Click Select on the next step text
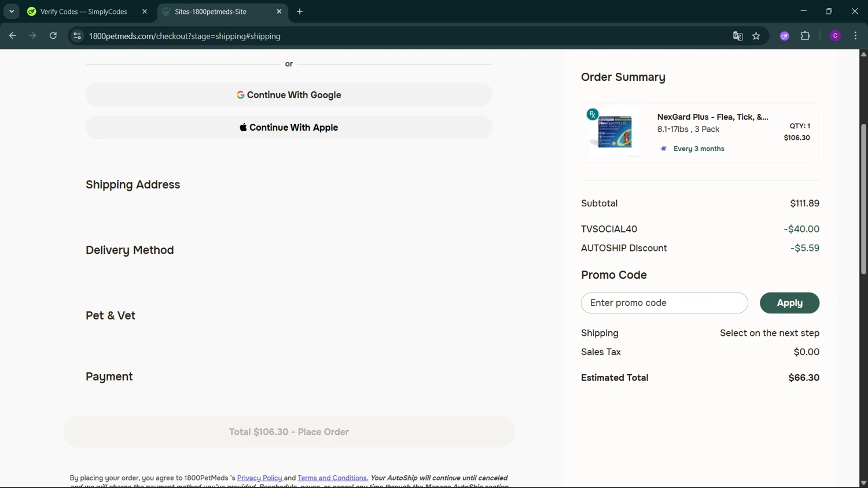 pyautogui.click(x=770, y=333)
